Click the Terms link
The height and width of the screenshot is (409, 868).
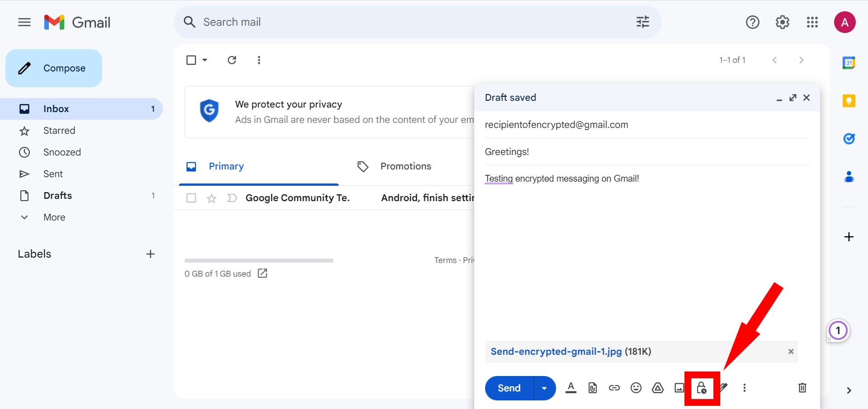tap(445, 260)
